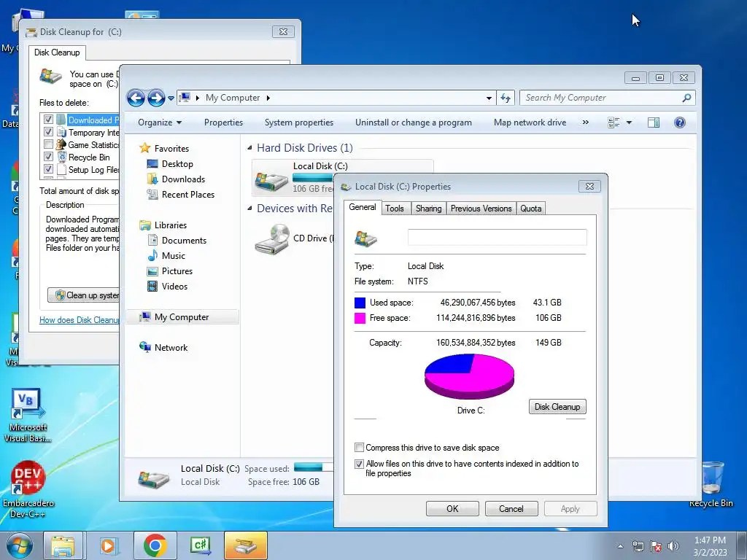The width and height of the screenshot is (747, 560).
Task: Open Google Chrome from the taskbar
Action: coord(155,545)
